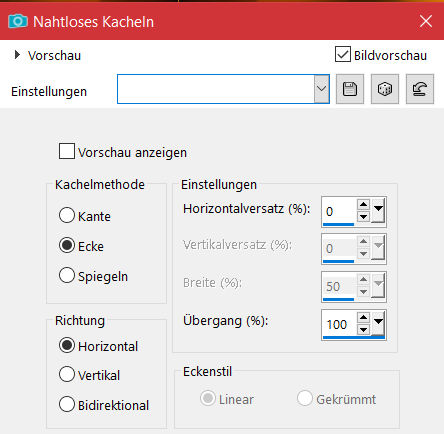Close the Nahtloses Kacheln dialog
This screenshot has height=434, width=444.
426,22
